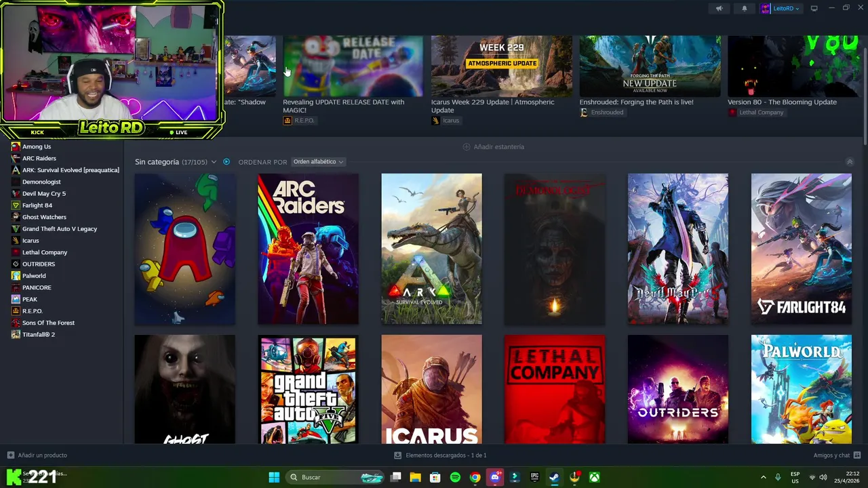Open the Orden alfabético sort dropdown
This screenshot has width=868, height=488.
(319, 162)
